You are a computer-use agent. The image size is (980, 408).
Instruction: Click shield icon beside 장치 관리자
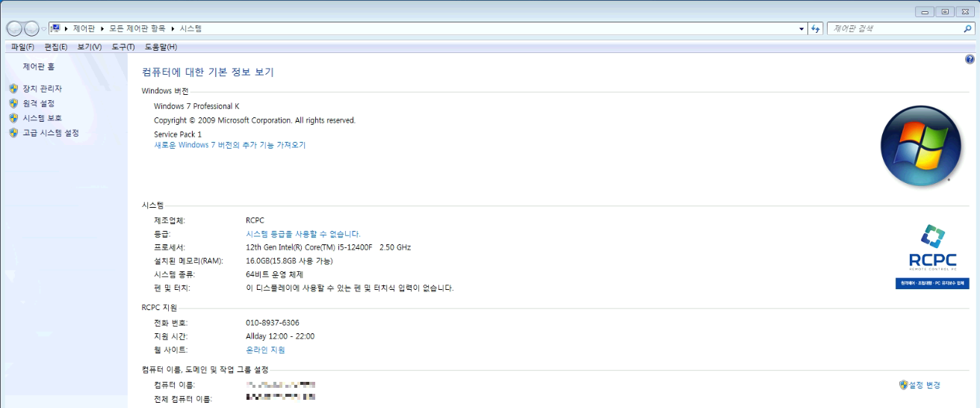click(13, 88)
